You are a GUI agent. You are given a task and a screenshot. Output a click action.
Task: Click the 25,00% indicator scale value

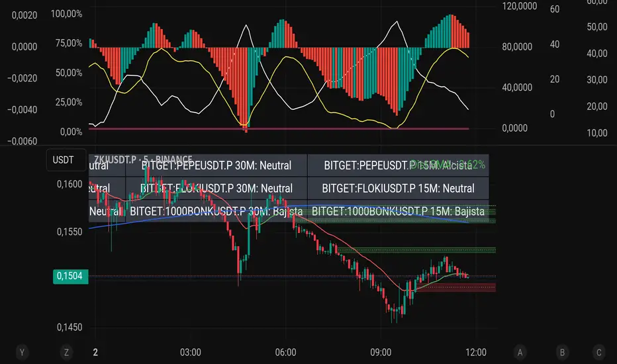point(69,103)
